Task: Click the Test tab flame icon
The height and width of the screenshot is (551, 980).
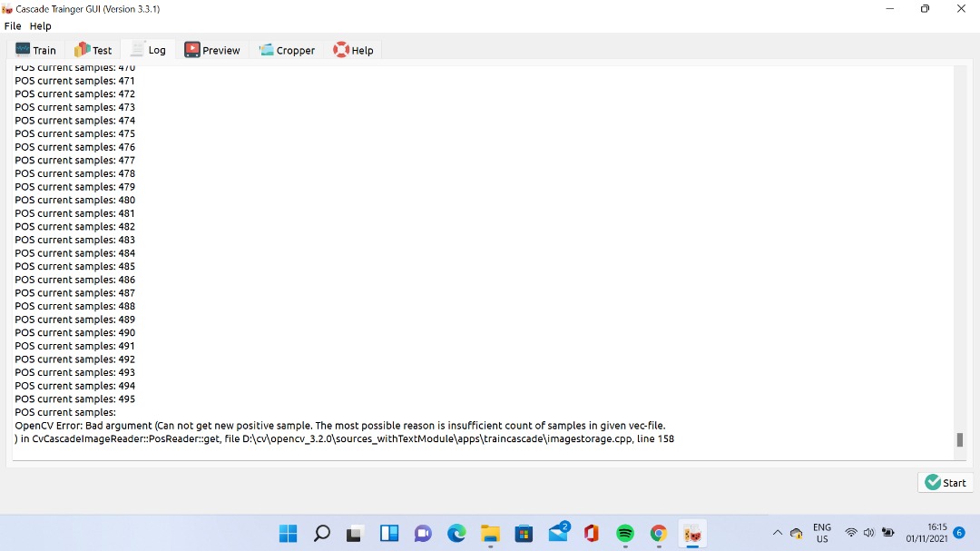Action: [82, 50]
